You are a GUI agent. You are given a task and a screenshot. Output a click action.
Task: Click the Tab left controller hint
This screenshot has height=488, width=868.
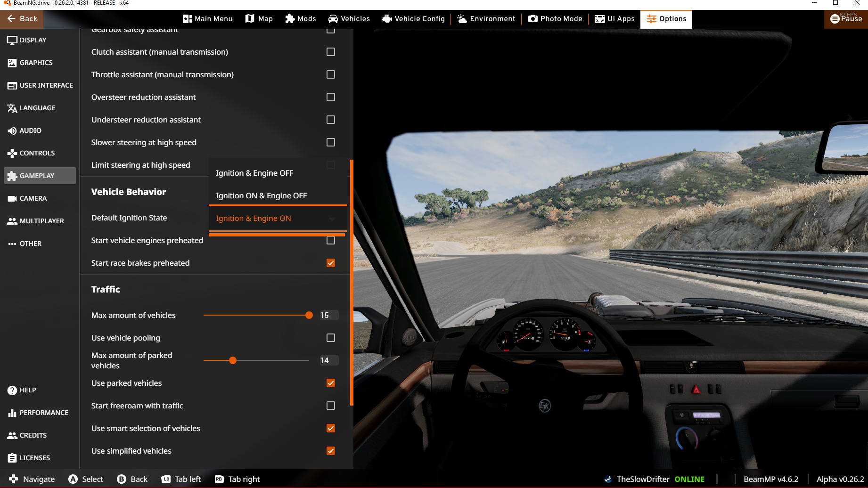(181, 479)
